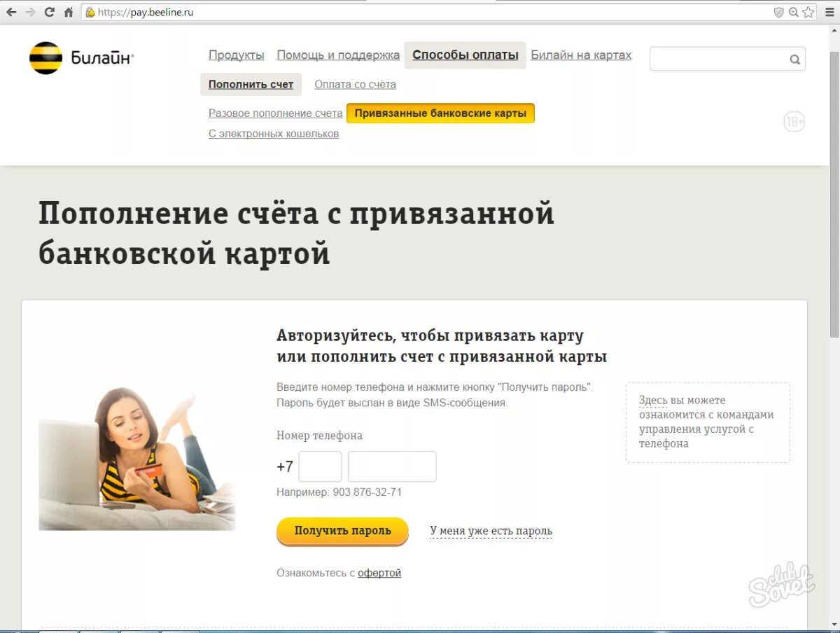Switch to the Оплата со счёта tab
This screenshot has height=633, width=840.
355,84
